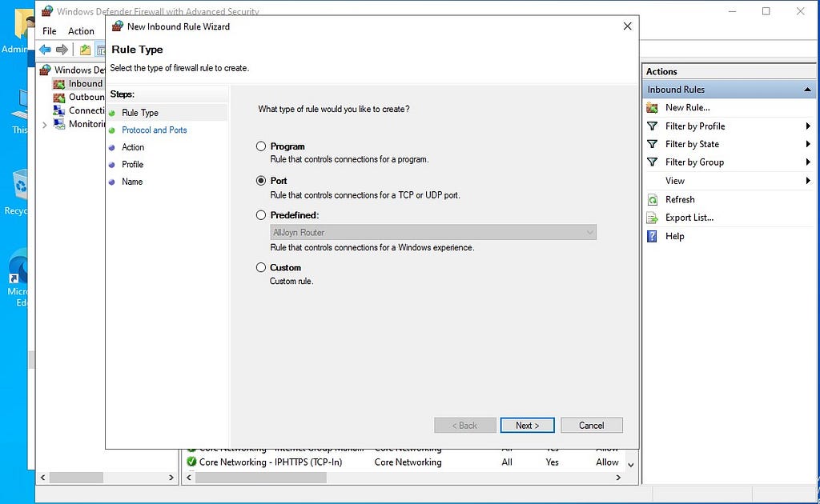Viewport: 820px width, 504px height.
Task: Click the Filter by Group funnel icon
Action: tap(652, 162)
